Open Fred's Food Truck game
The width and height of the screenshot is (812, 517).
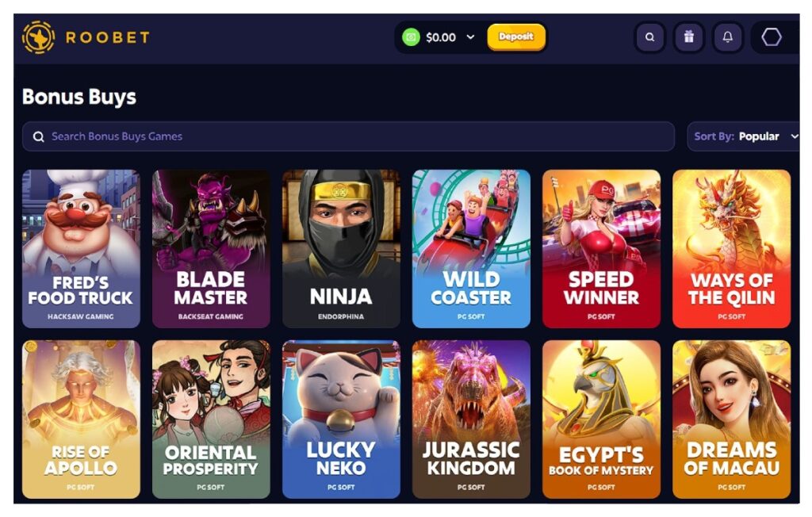coord(81,249)
